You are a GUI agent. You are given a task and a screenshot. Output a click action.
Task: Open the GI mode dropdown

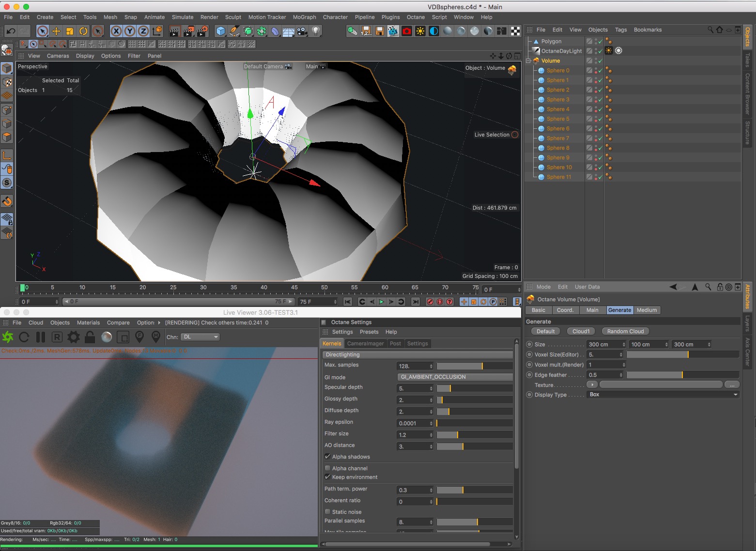coord(454,377)
